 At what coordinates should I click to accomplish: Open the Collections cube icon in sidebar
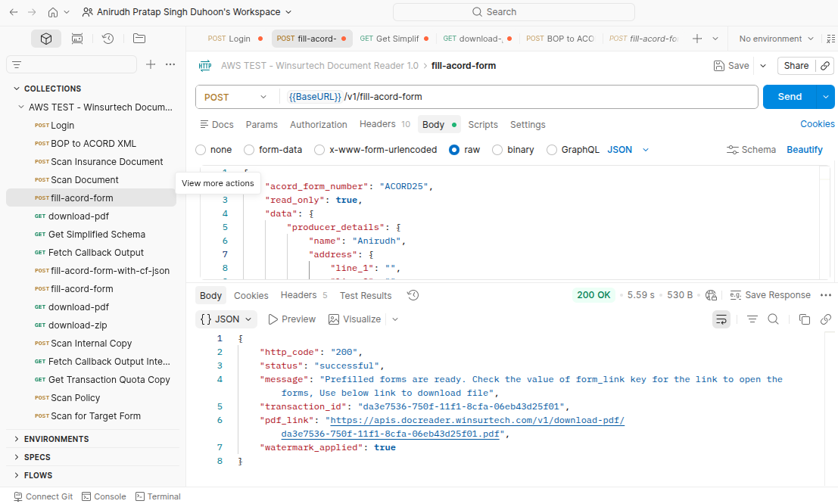[46, 39]
